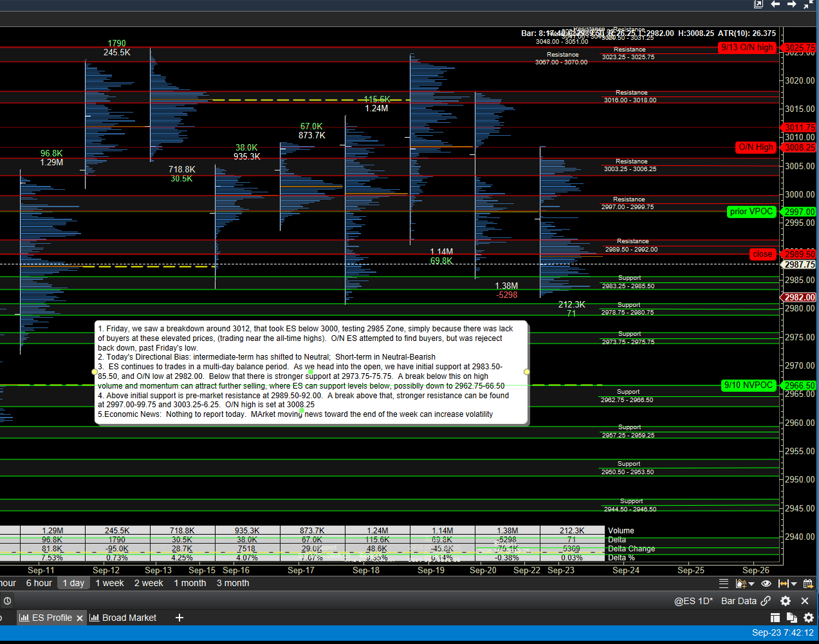Click the 3025.75 price axis marker
Viewport: 819px width, 644px height.
tap(799, 48)
